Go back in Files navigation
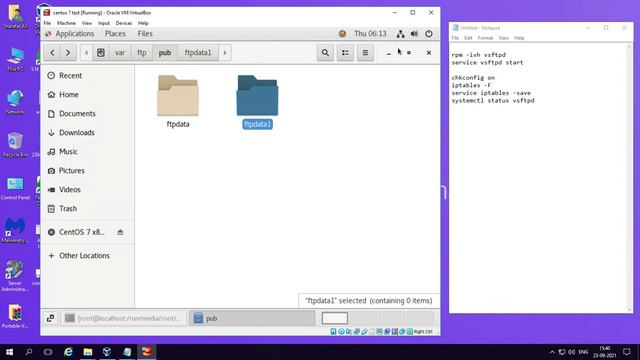This screenshot has height=360, width=640. coord(52,53)
